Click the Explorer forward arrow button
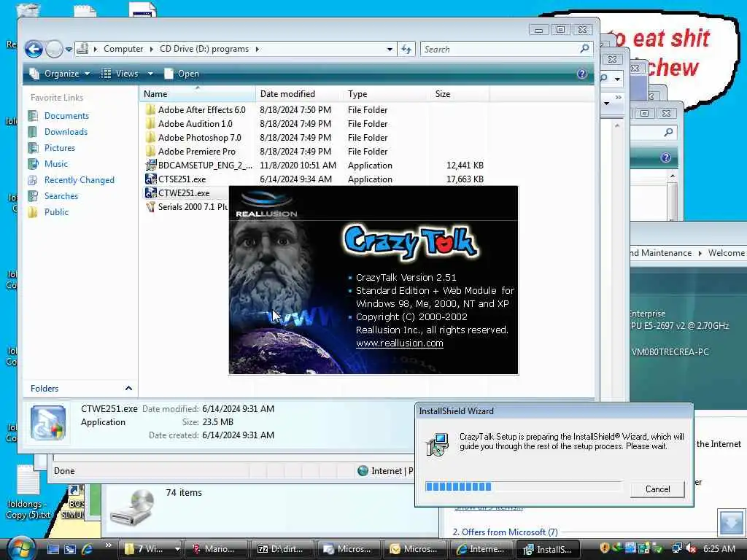 click(x=54, y=49)
